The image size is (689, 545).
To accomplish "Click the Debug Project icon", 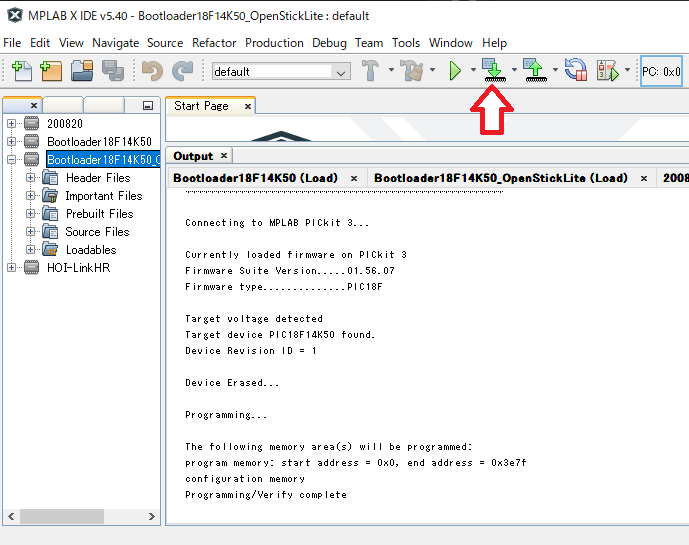I will [x=608, y=71].
